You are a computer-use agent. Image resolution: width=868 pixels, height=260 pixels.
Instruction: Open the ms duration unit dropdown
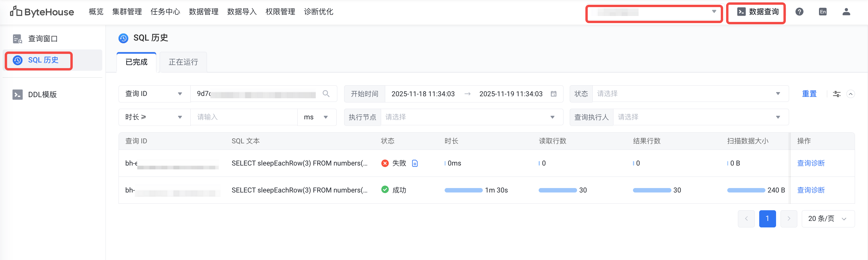coord(317,117)
